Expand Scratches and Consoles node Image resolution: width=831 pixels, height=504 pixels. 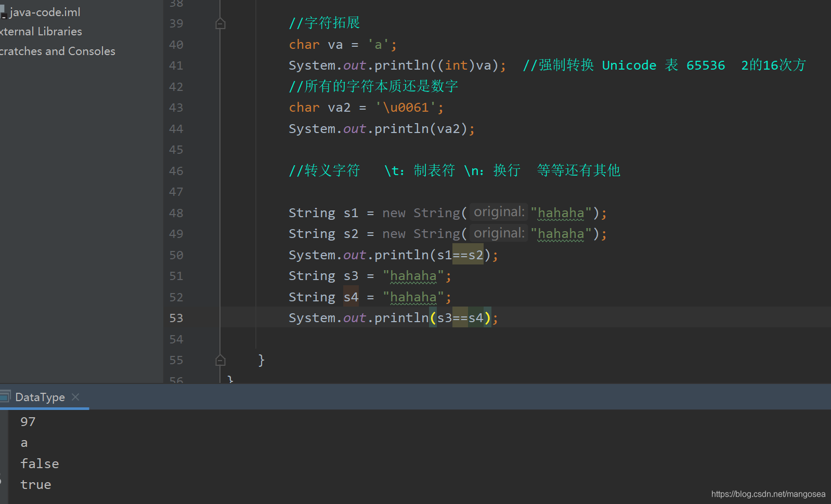pos(58,51)
